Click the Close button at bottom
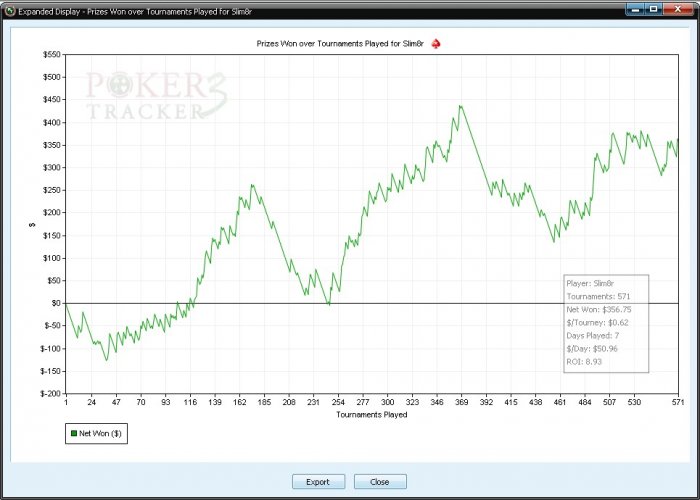Screen dimensions: 700x500 coord(380,482)
